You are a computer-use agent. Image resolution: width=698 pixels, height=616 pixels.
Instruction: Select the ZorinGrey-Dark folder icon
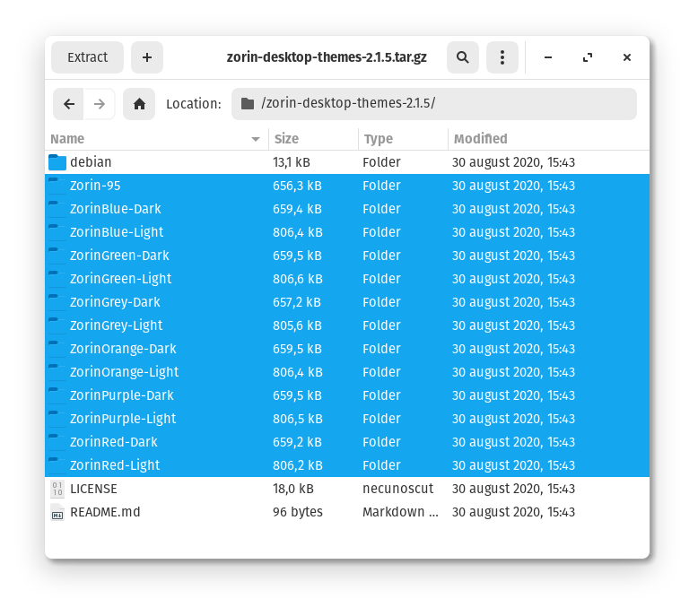[x=57, y=302]
